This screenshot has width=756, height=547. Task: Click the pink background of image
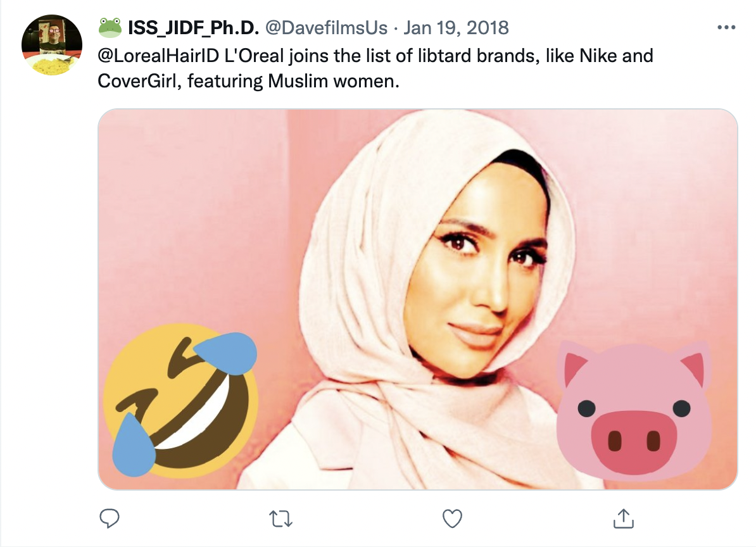[x=193, y=217]
